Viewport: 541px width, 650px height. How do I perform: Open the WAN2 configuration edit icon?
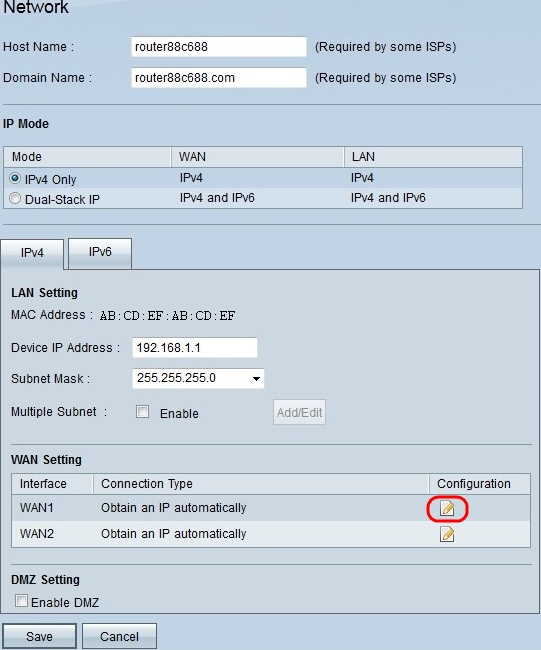(447, 534)
